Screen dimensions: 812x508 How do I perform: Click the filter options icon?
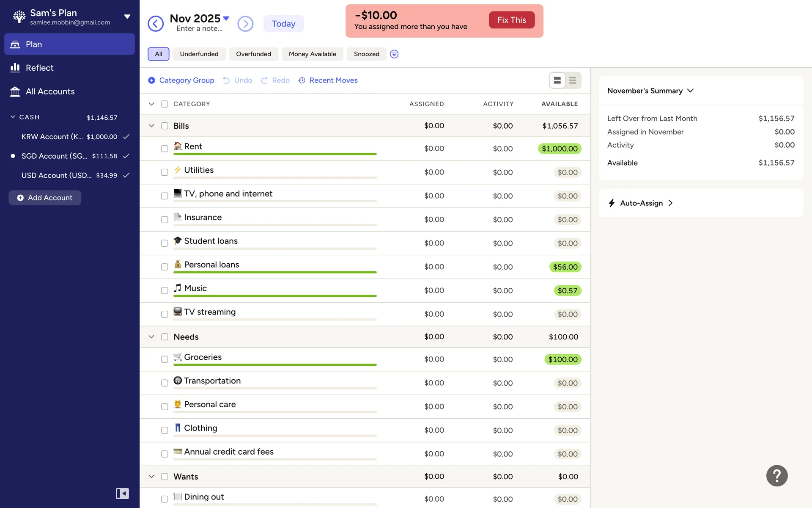394,54
